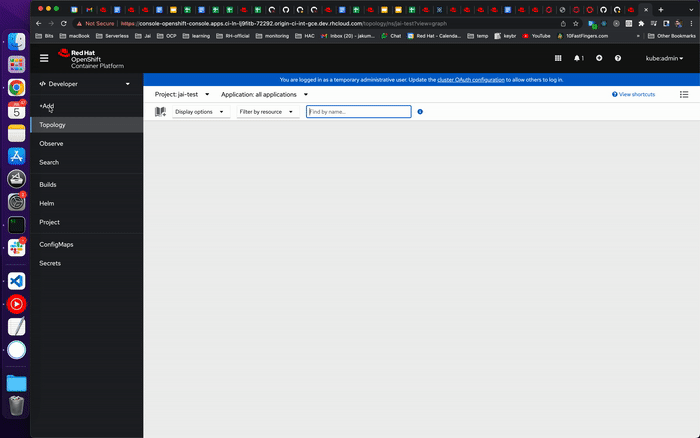The image size is (700, 438).
Task: Expand Display options dropdown
Action: pos(201,112)
